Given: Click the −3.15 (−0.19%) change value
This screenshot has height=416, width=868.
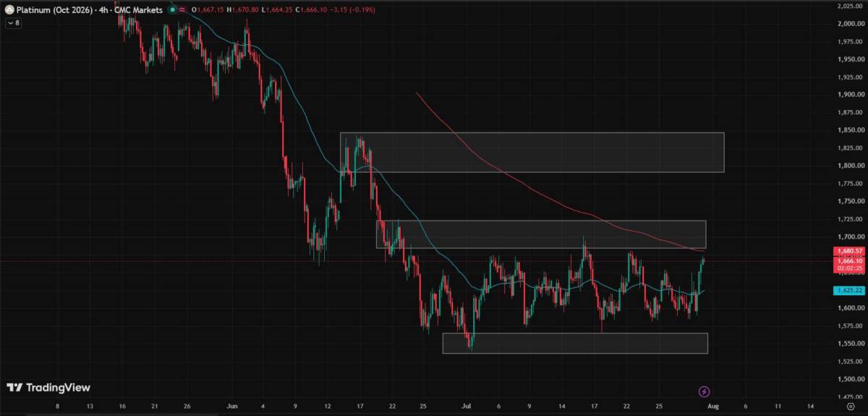Looking at the screenshot, I should pyautogui.click(x=353, y=10).
